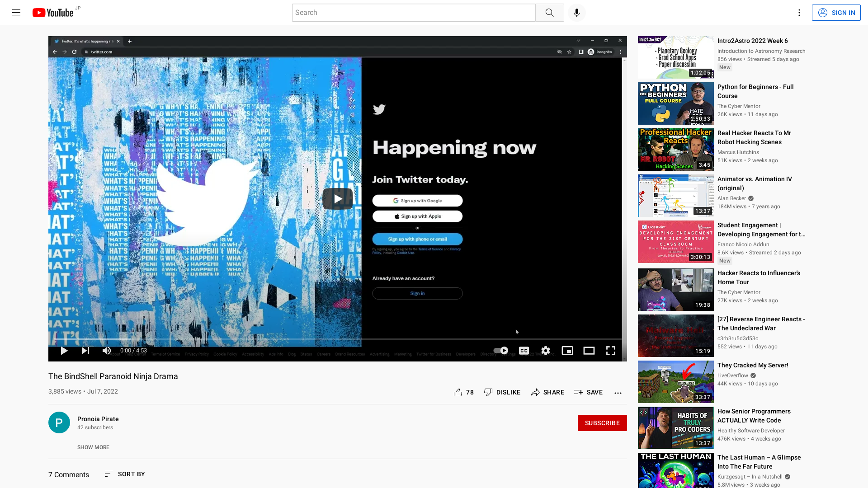Screen dimensions: 868x488
Task: Click the video title text
Action: (113, 376)
